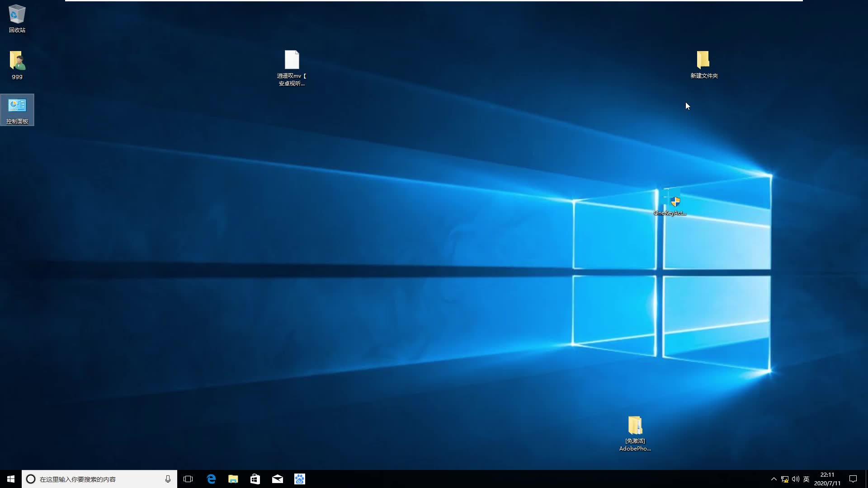
Task: Open File Explorer from taskbar
Action: point(233,479)
